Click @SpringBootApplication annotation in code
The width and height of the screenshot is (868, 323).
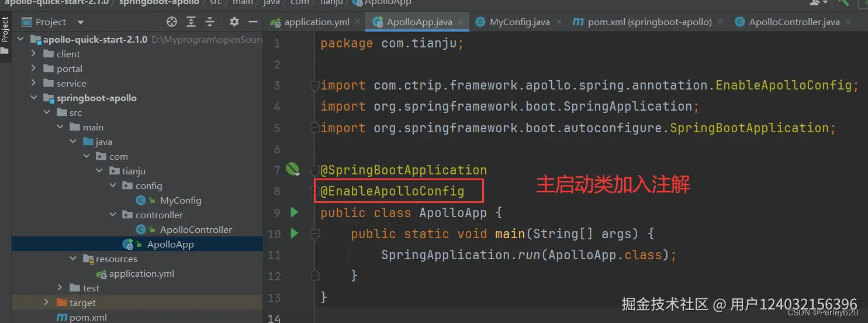coord(403,170)
